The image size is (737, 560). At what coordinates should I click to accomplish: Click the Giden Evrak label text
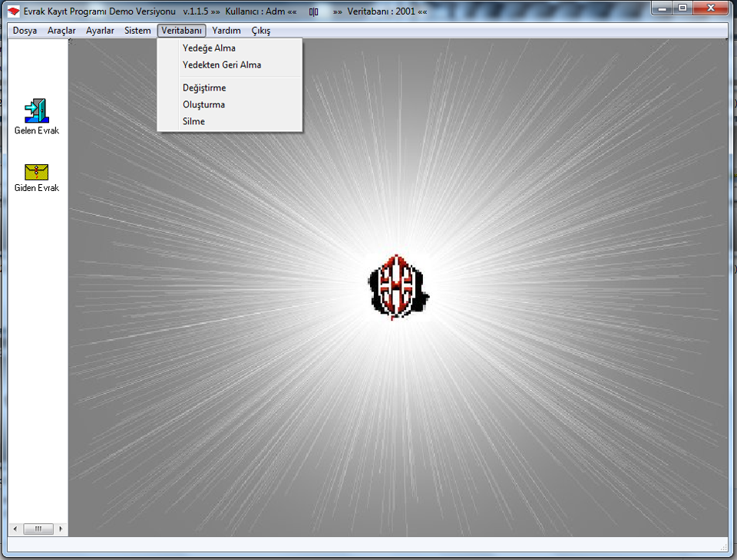[37, 188]
